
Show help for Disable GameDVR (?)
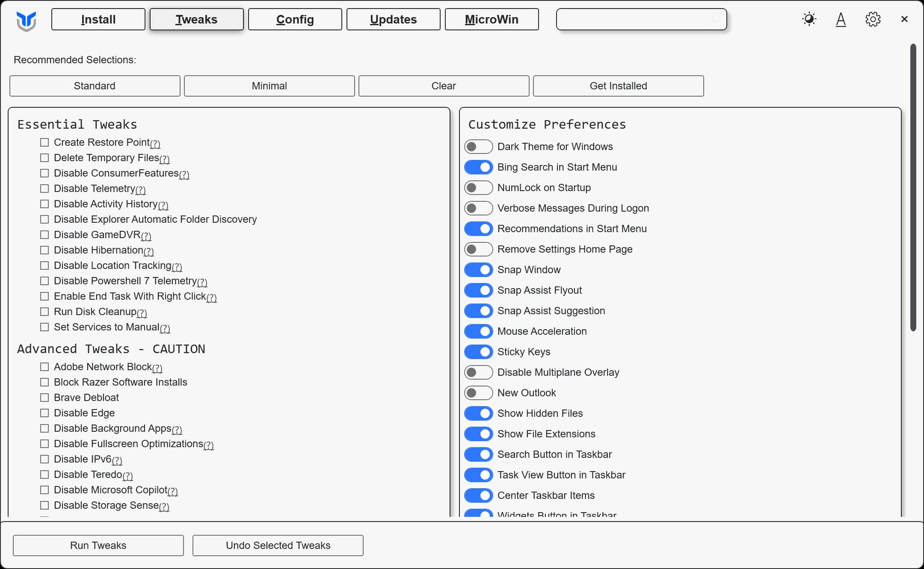coord(146,236)
